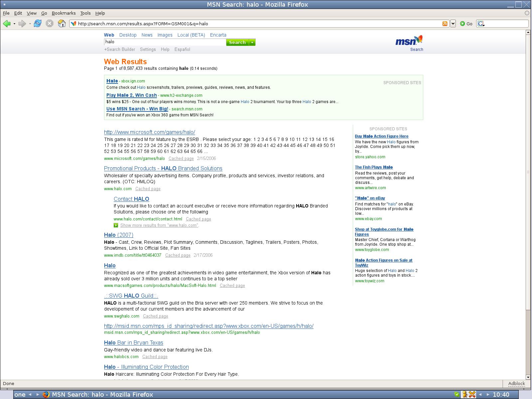Open the Go menu
The height and width of the screenshot is (399, 532).
pyautogui.click(x=44, y=13)
